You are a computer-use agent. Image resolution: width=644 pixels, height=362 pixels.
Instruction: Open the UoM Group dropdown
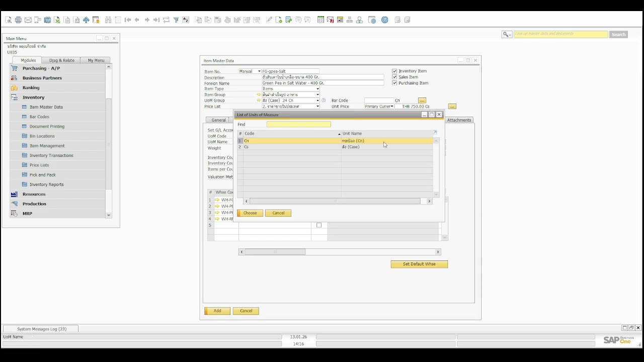[x=317, y=101]
